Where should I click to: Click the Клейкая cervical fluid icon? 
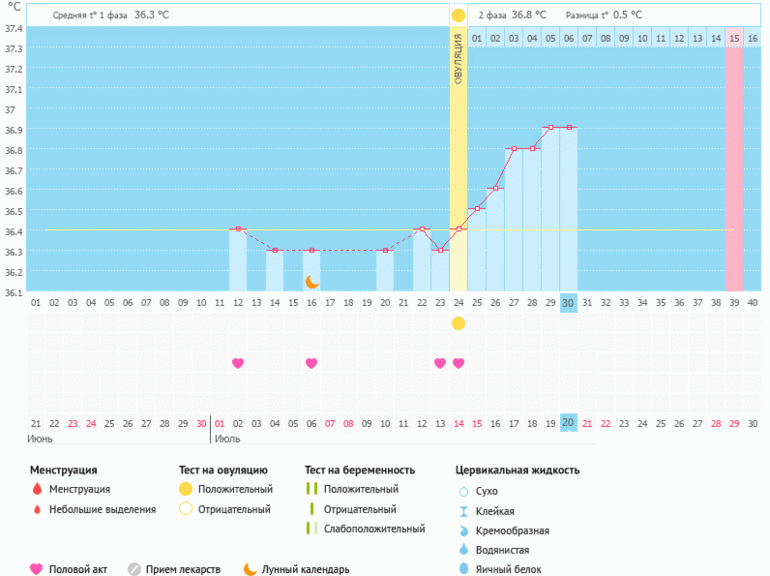point(462,511)
